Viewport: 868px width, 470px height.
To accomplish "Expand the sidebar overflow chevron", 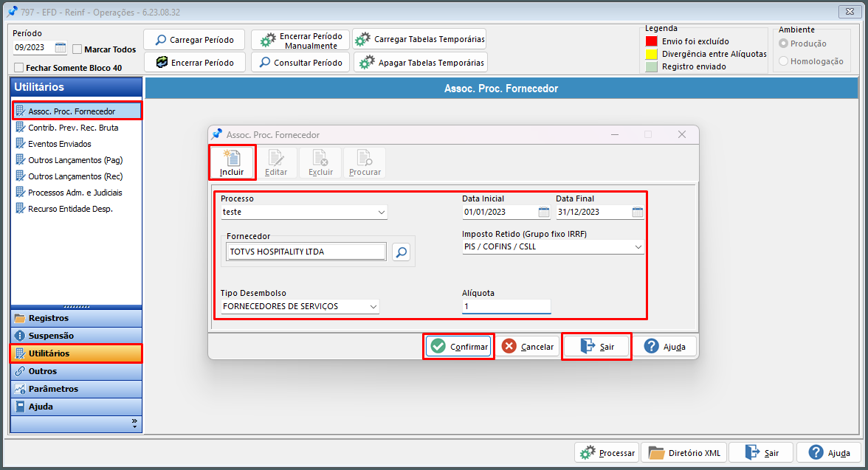I will pyautogui.click(x=134, y=424).
